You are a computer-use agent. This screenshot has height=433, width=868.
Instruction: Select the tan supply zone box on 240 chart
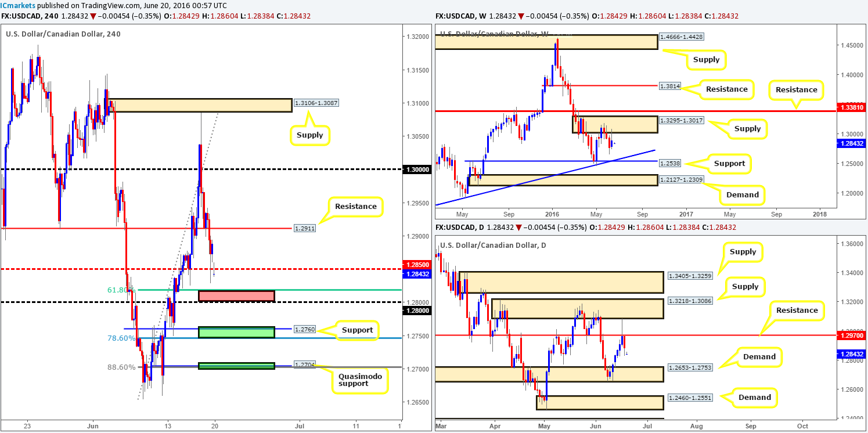pyautogui.click(x=200, y=105)
